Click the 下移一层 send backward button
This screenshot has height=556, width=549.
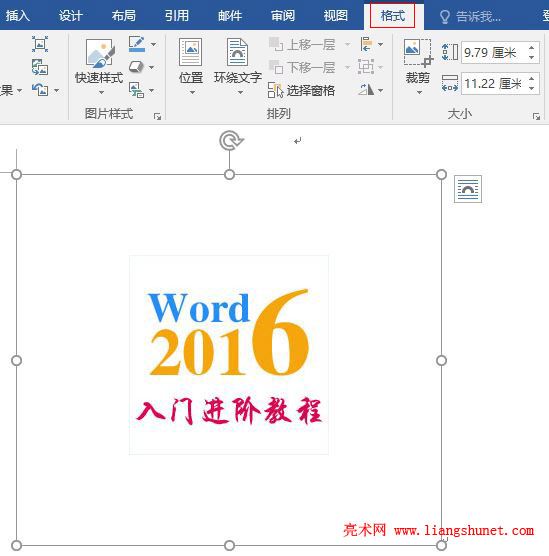point(303,67)
